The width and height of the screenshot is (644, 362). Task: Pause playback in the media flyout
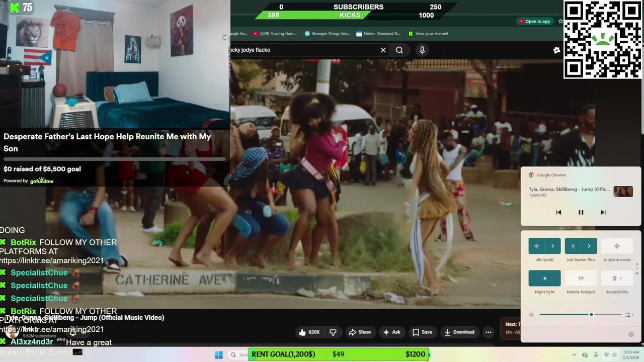(581, 212)
